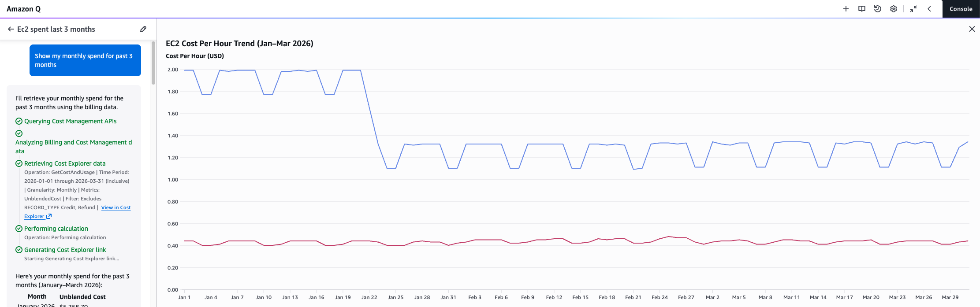Click green check icon beside Retrieving Cost Explorer
The image size is (980, 307).
point(19,163)
